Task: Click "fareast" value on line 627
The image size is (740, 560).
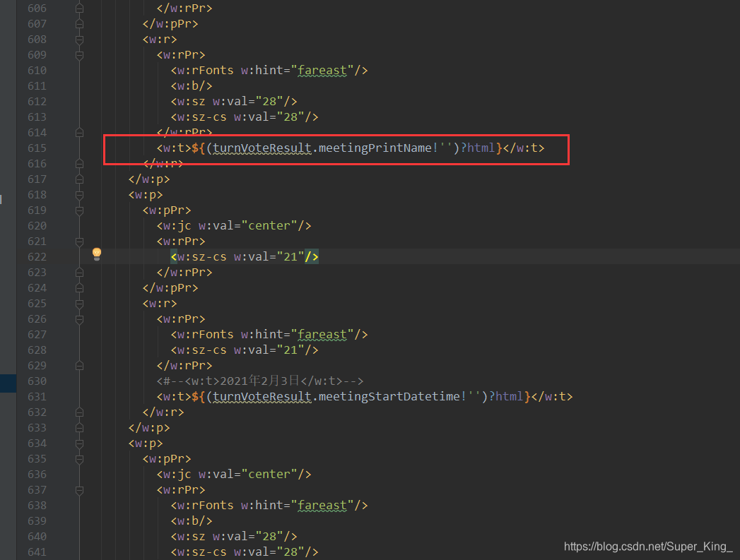Action: tap(322, 335)
